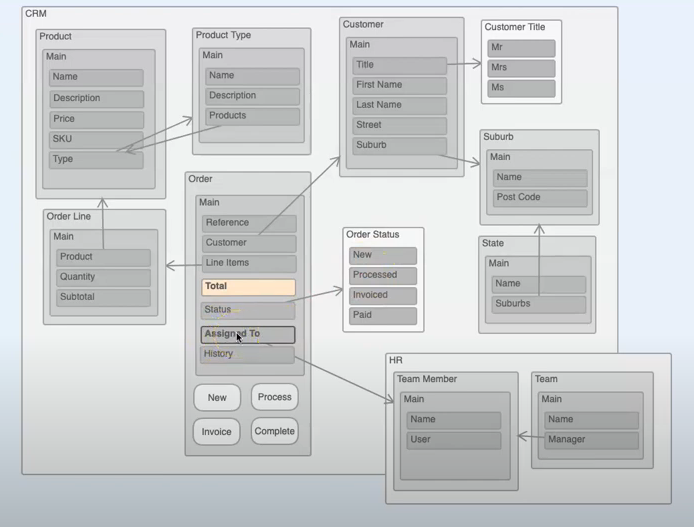This screenshot has width=694, height=527.
Task: Select the Street field in Customer
Action: point(400,126)
